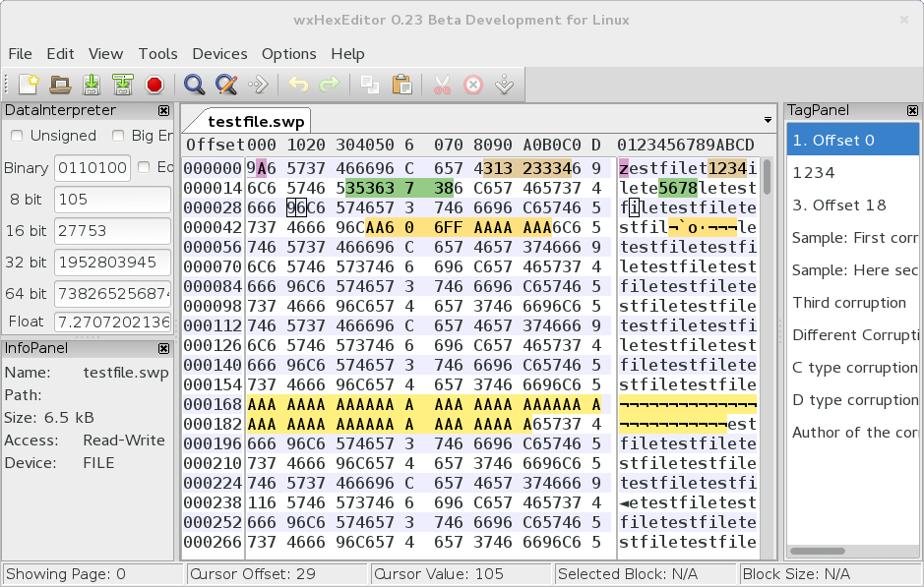This screenshot has height=587, width=924.
Task: Click the 8 bit value field
Action: click(x=112, y=200)
